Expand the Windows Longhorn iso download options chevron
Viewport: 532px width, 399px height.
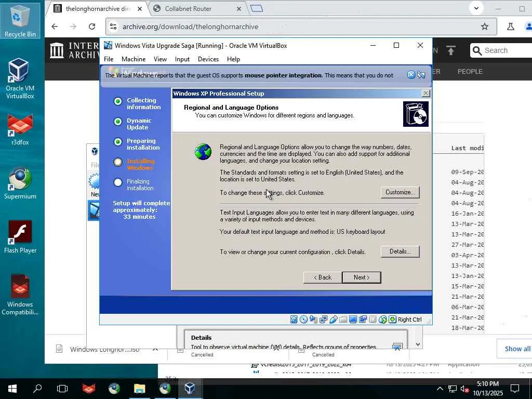click(155, 349)
